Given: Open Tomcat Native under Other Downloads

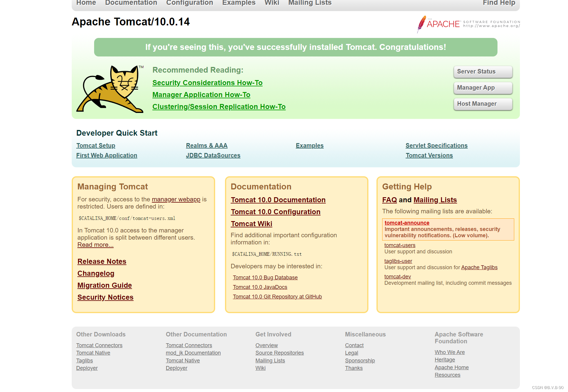Looking at the screenshot, I should click(93, 353).
